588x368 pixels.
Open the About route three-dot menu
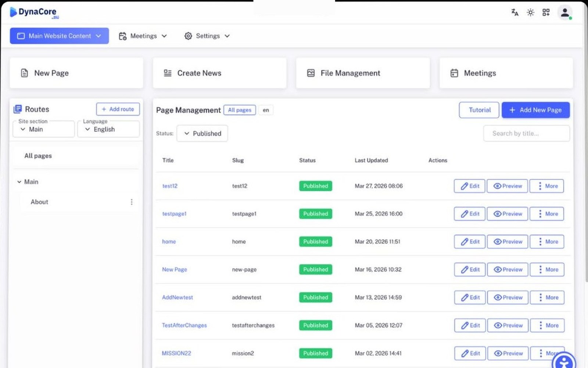(x=132, y=202)
